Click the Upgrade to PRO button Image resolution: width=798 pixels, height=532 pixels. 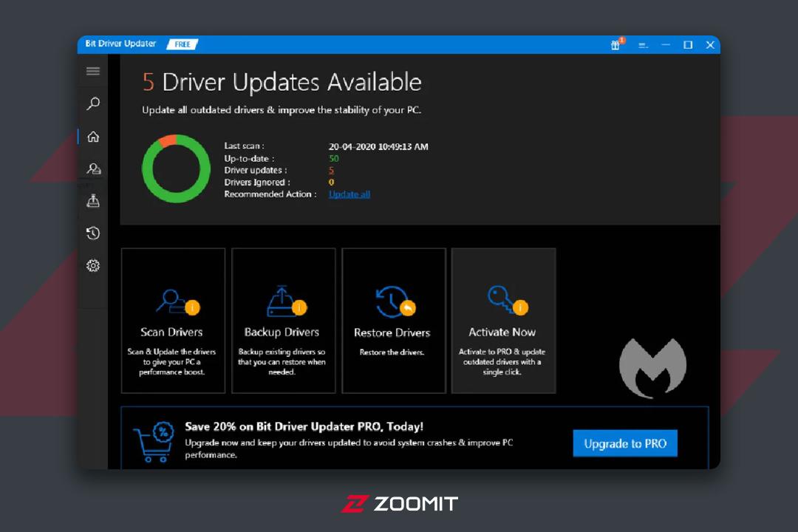[625, 443]
